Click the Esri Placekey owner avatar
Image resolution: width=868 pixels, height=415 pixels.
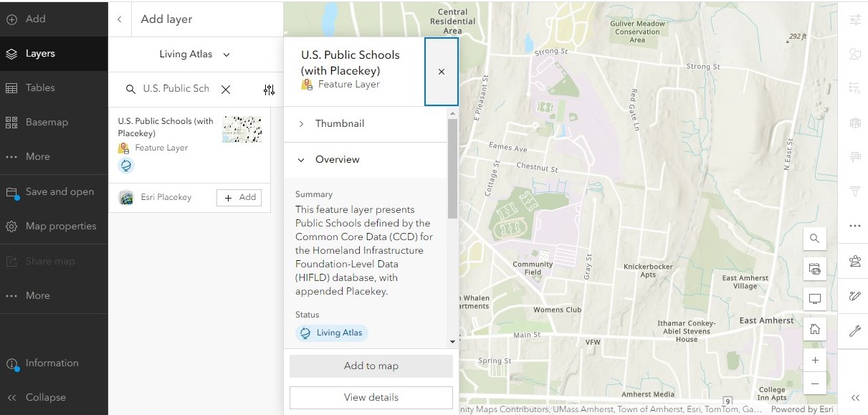pyautogui.click(x=126, y=198)
